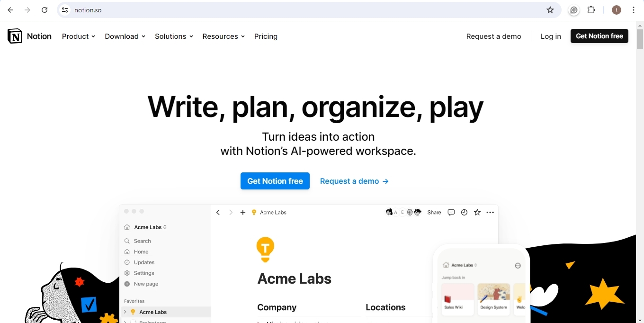Open comments with the speech bubble icon
Image resolution: width=644 pixels, height=323 pixels.
coord(451,212)
